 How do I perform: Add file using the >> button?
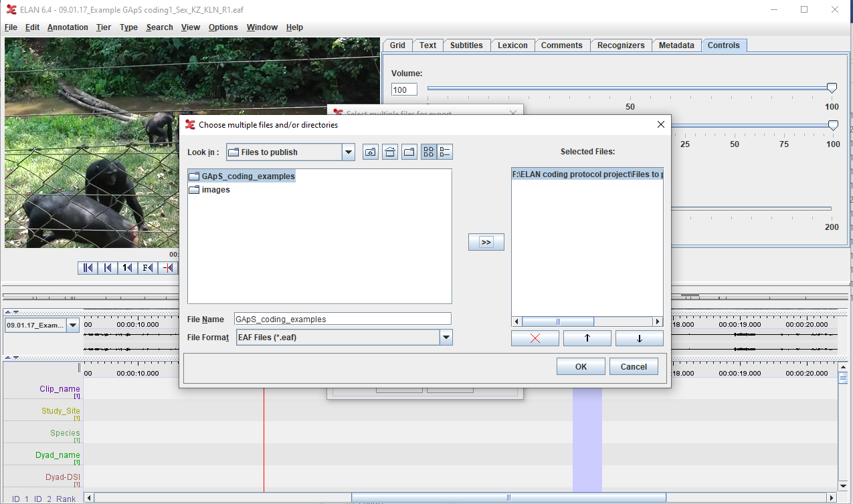(x=486, y=242)
